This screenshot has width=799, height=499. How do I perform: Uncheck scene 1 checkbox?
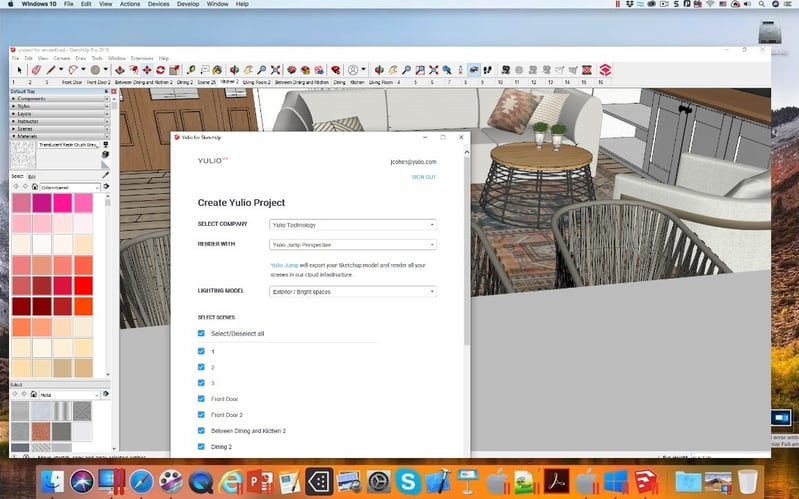(x=201, y=351)
